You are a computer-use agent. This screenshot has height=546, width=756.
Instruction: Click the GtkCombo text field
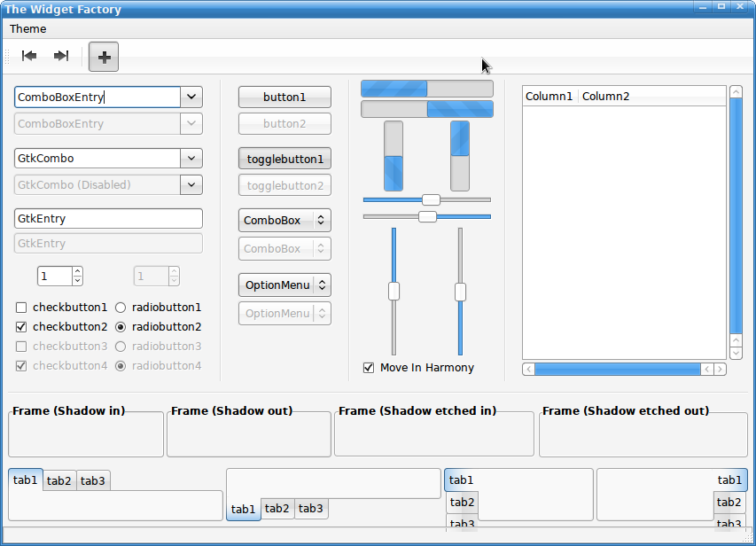(x=97, y=158)
